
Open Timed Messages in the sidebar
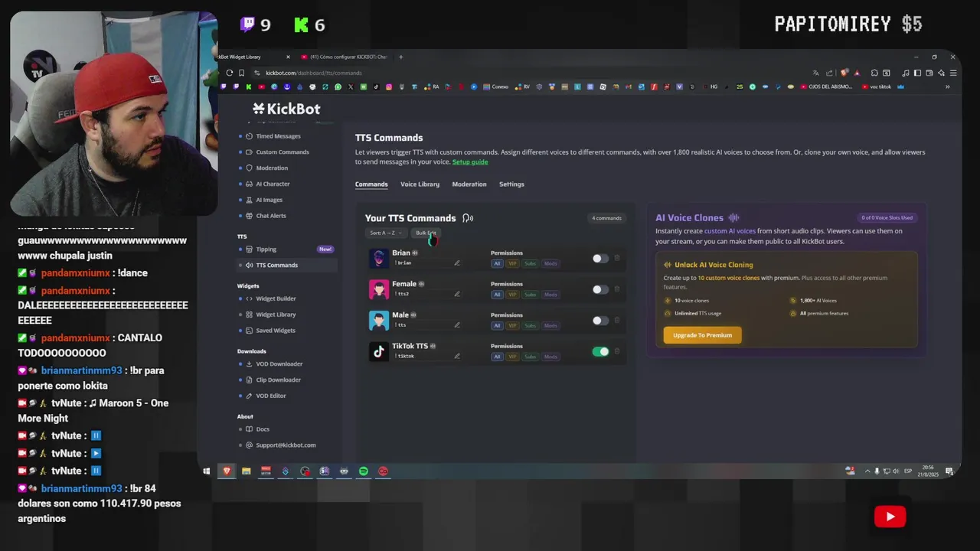[x=279, y=136]
